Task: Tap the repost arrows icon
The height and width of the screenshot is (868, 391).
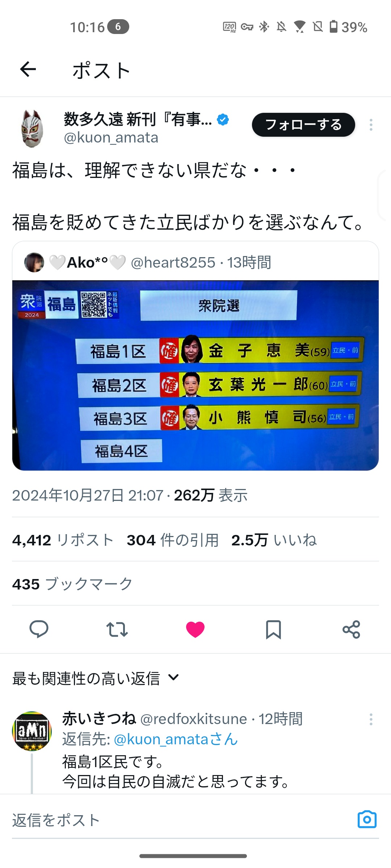Action: (117, 629)
